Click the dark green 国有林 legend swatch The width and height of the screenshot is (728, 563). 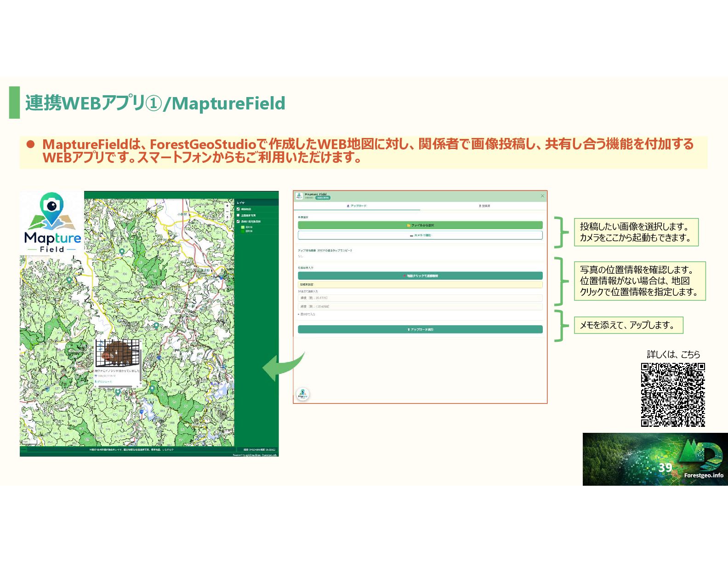pos(243,231)
